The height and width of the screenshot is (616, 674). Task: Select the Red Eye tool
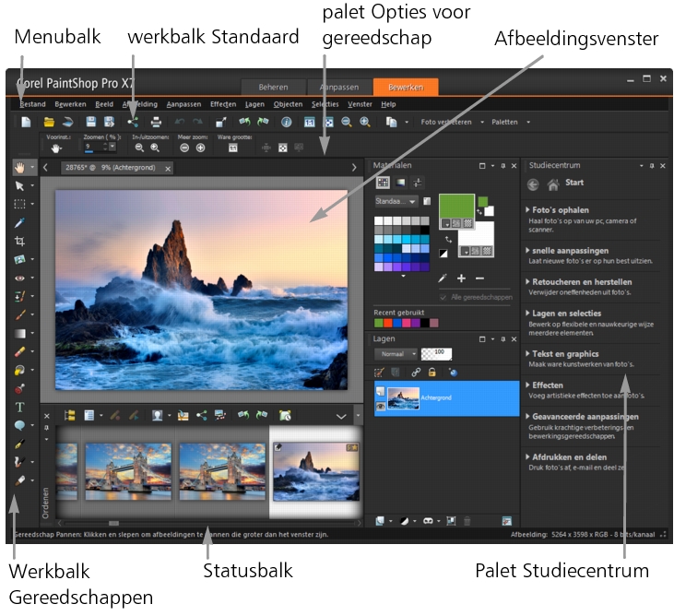[x=19, y=278]
